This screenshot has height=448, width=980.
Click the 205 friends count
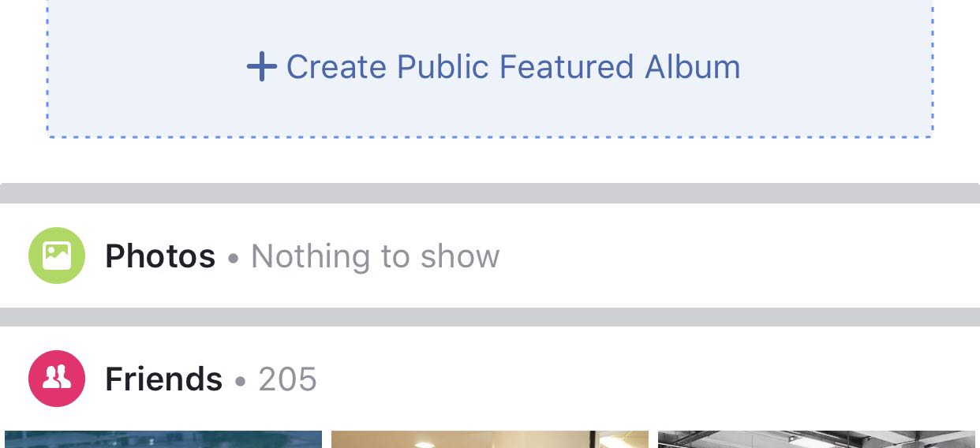click(287, 379)
